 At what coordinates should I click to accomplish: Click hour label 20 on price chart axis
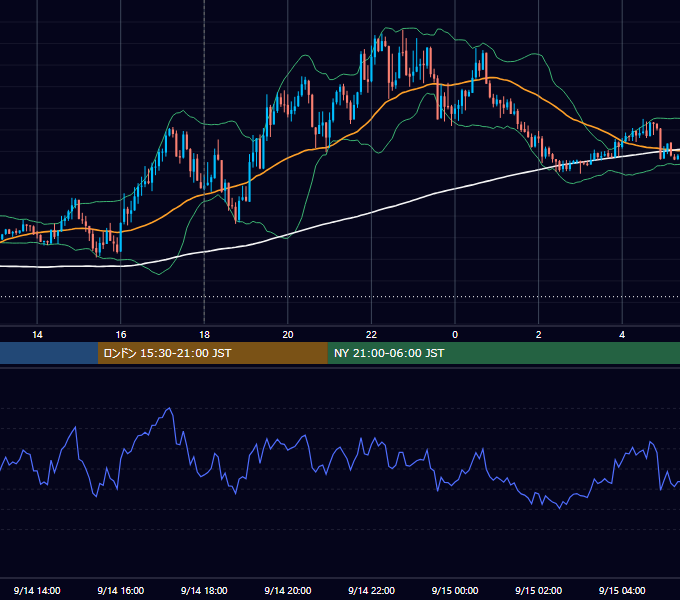click(288, 335)
